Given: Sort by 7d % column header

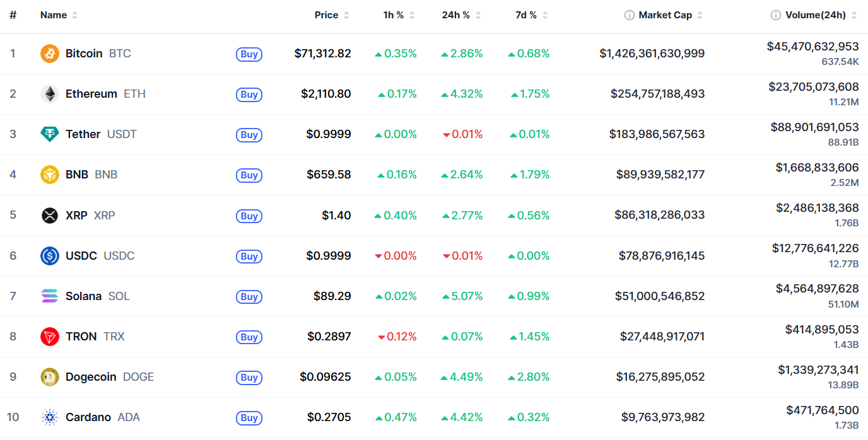Looking at the screenshot, I should point(531,15).
